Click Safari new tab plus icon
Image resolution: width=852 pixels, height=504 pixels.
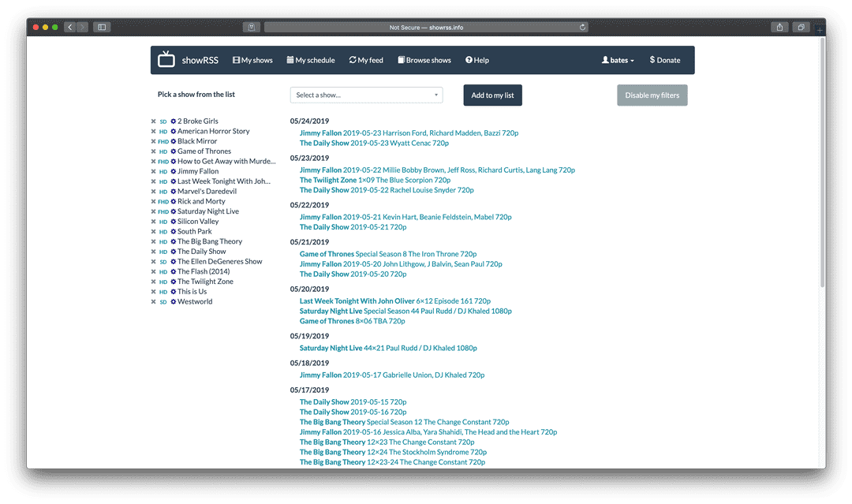click(820, 30)
